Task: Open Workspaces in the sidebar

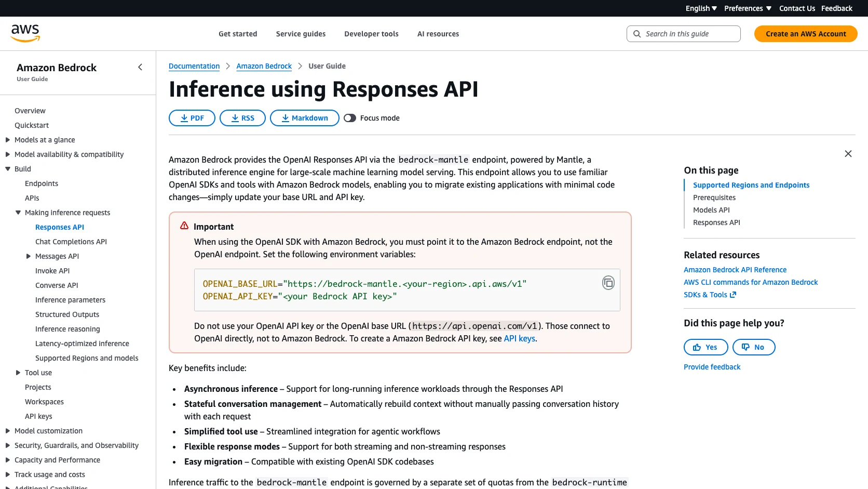Action: point(44,402)
